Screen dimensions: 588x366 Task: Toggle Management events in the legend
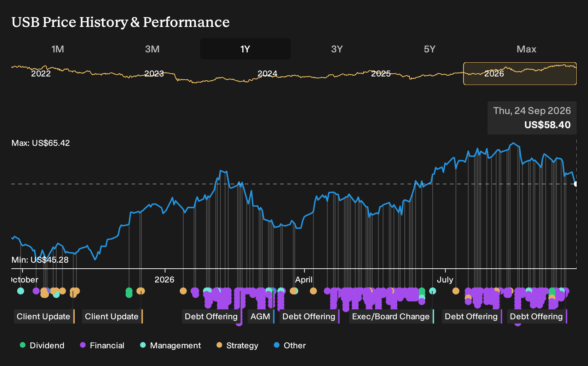pos(171,345)
